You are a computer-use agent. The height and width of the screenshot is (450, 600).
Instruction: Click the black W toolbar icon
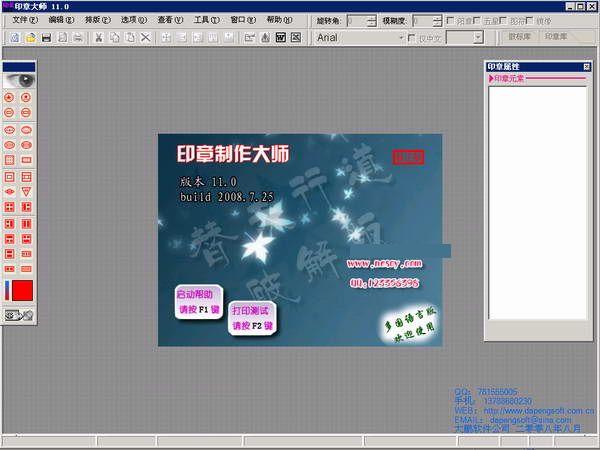tap(280, 38)
